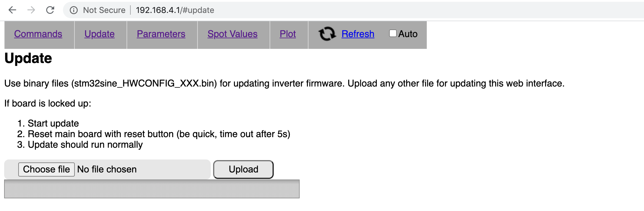Enable the Auto refresh checkbox
Image resolution: width=644 pixels, height=211 pixels.
[393, 33]
